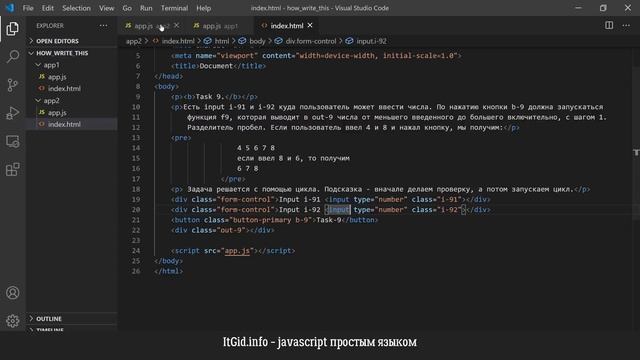Click the Task 9. text on line 9
640x360 pixels.
click(210, 97)
